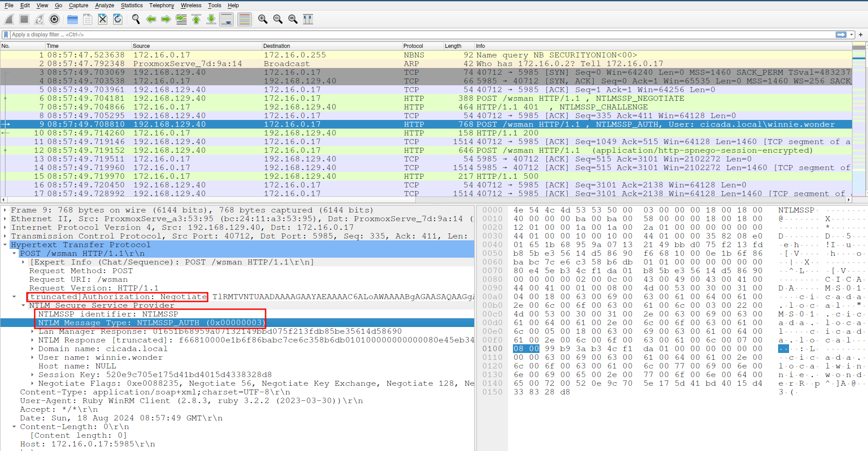Open the Wireless menu
The width and height of the screenshot is (868, 451).
(x=191, y=5)
